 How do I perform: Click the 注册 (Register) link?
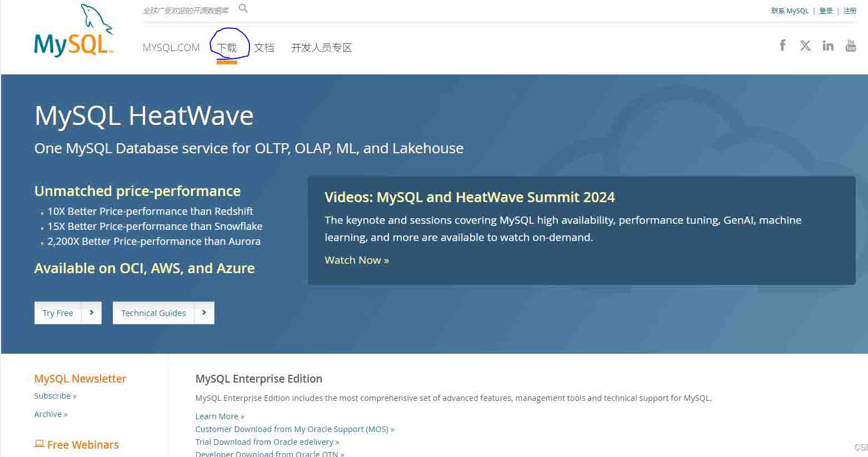[x=850, y=11]
